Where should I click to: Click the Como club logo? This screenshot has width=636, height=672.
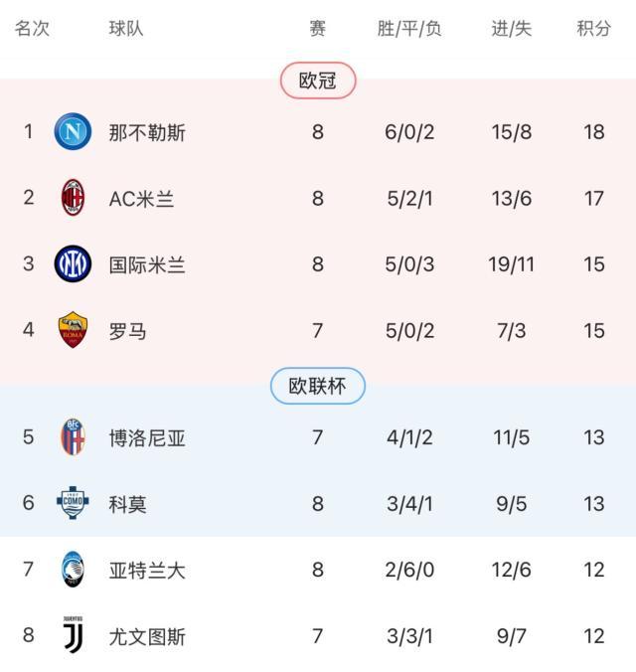(x=73, y=503)
